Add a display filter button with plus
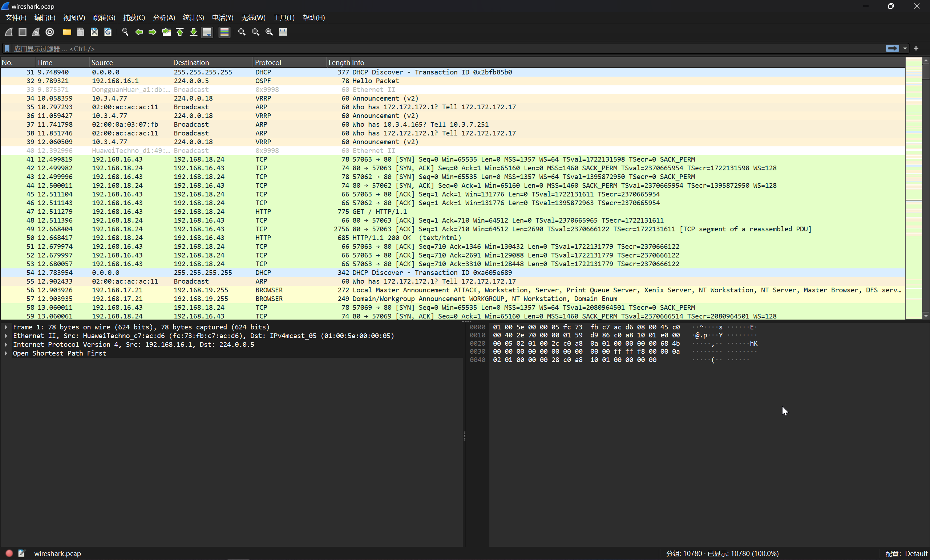Viewport: 930px width, 560px height. pyautogui.click(x=916, y=48)
